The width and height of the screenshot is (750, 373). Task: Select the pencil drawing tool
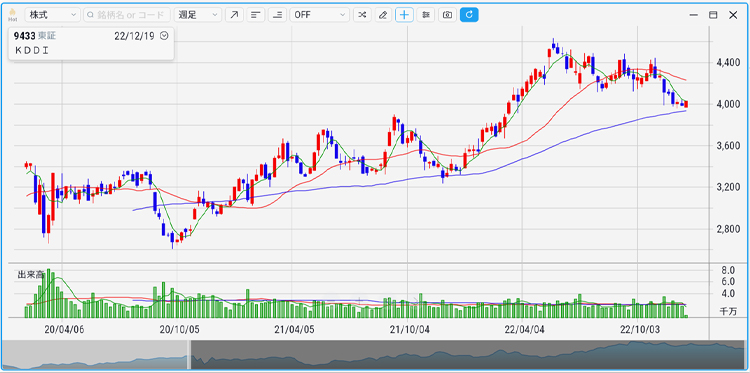point(383,15)
